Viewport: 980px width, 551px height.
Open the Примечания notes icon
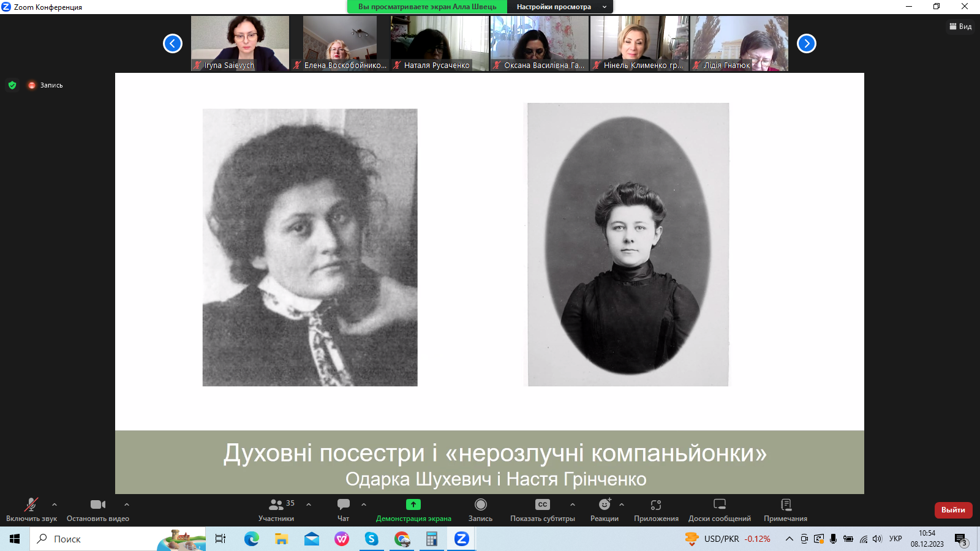tap(786, 505)
